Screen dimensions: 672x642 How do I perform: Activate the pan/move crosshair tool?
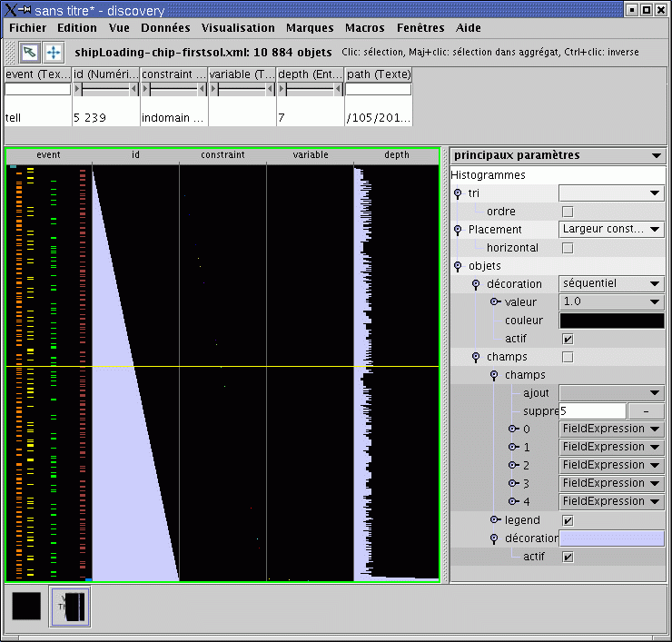tap(53, 52)
